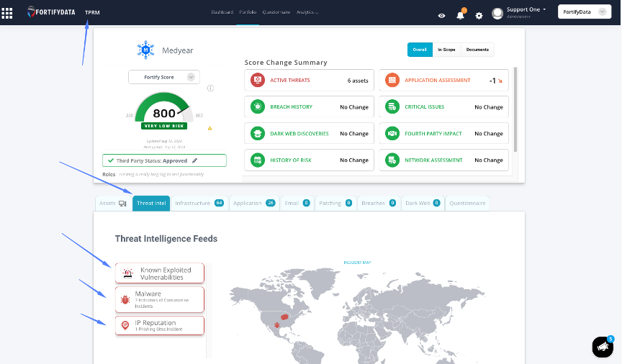Switch to the Email tab
The height and width of the screenshot is (364, 622).
297,203
